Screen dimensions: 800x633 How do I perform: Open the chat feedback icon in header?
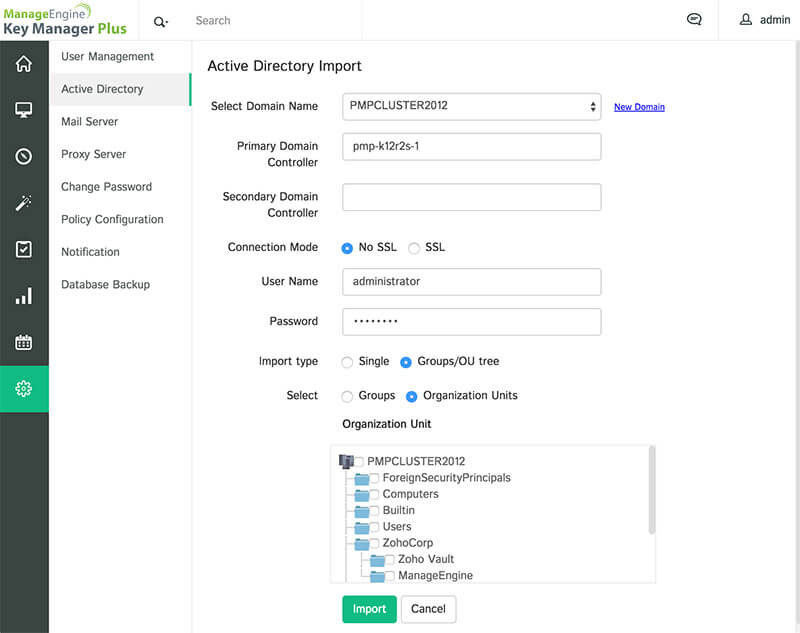tap(694, 19)
